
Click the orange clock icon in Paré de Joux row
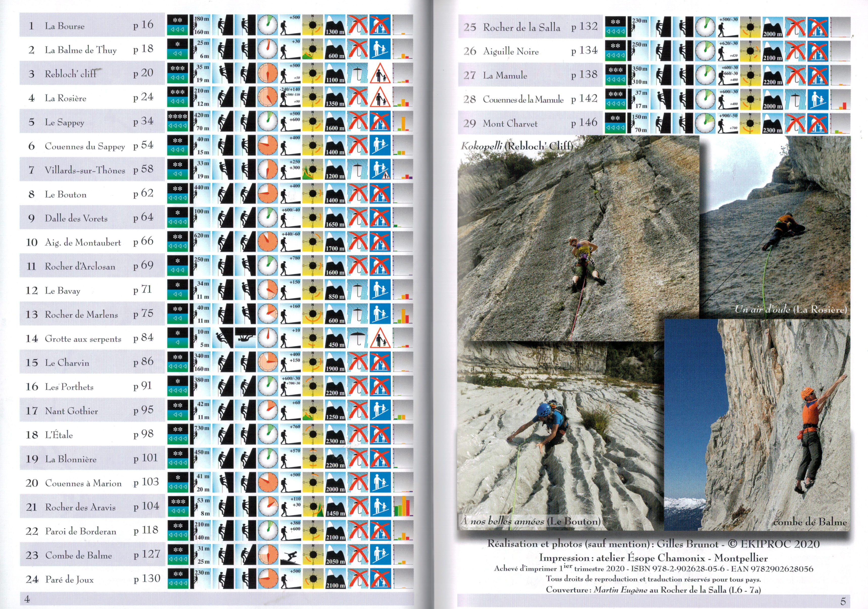(x=268, y=578)
